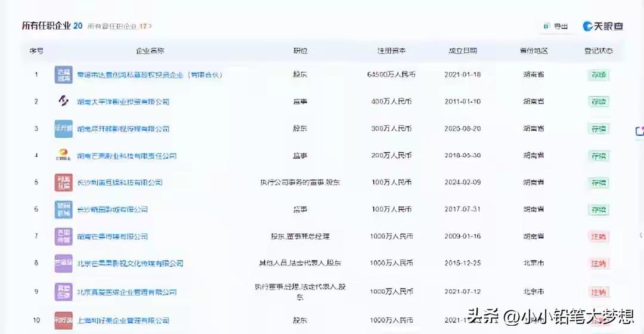Open the 长沙 影城有限公司 link in row 6
The width and height of the screenshot is (644, 334).
click(112, 209)
